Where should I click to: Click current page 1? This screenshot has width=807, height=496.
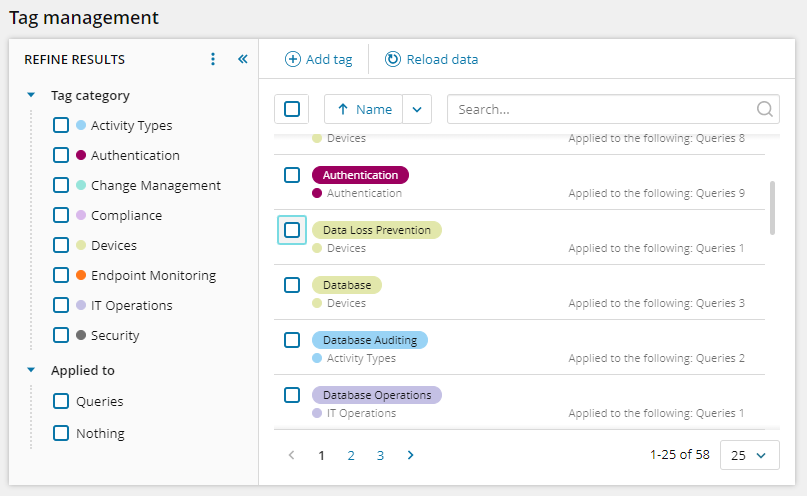[321, 455]
